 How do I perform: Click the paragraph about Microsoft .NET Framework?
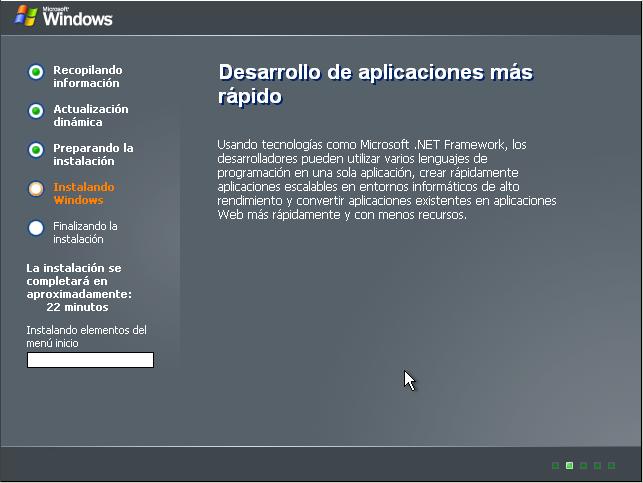tap(387, 180)
